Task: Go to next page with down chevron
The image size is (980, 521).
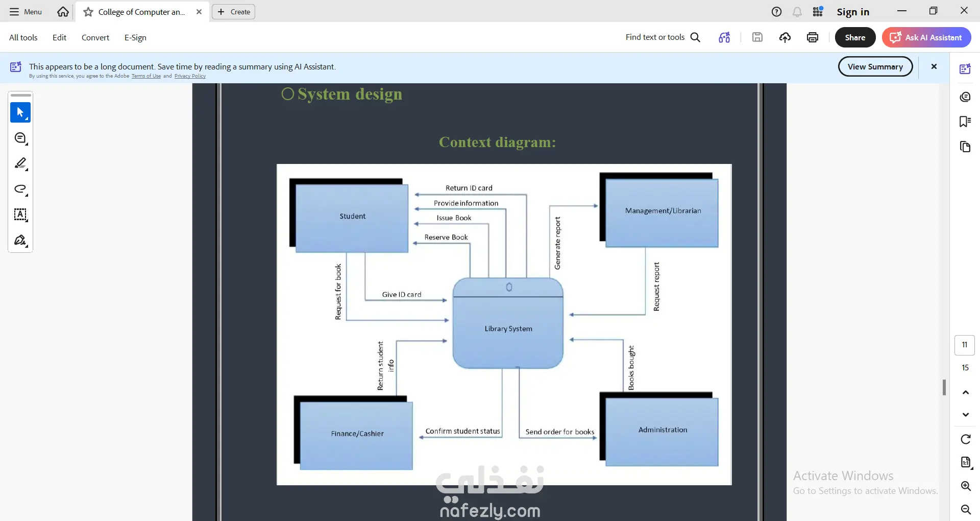Action: tap(966, 415)
